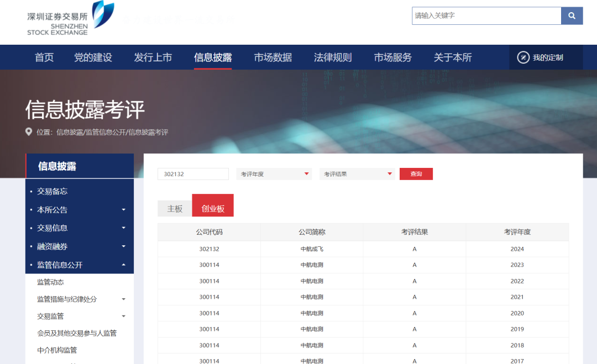The image size is (597, 364).
Task: Open 市场数据 in navigation bar
Action: pos(273,57)
